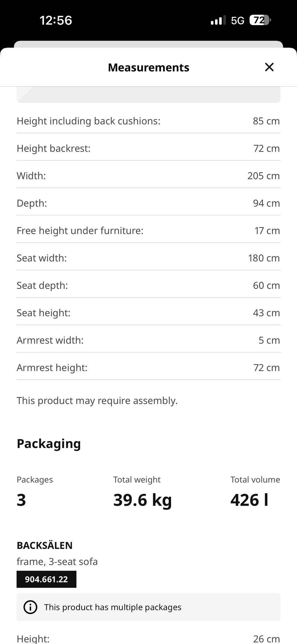Tap the Free height under furniture row

[148, 231]
